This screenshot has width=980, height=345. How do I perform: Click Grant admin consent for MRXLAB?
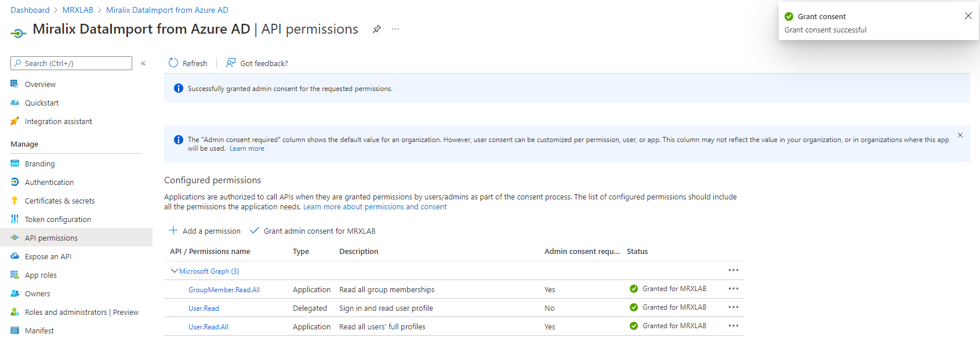point(313,231)
